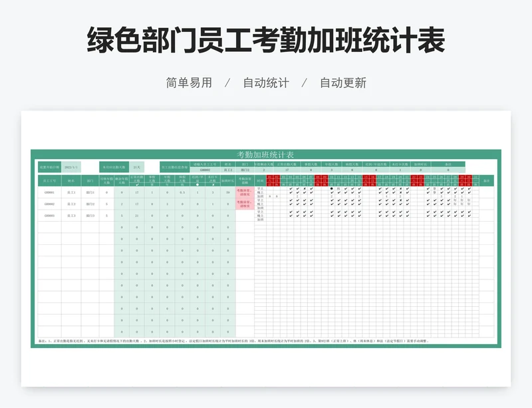Screen dimensions: 532x408
Task: Select employee ID cell G00001
Action: tap(49, 192)
